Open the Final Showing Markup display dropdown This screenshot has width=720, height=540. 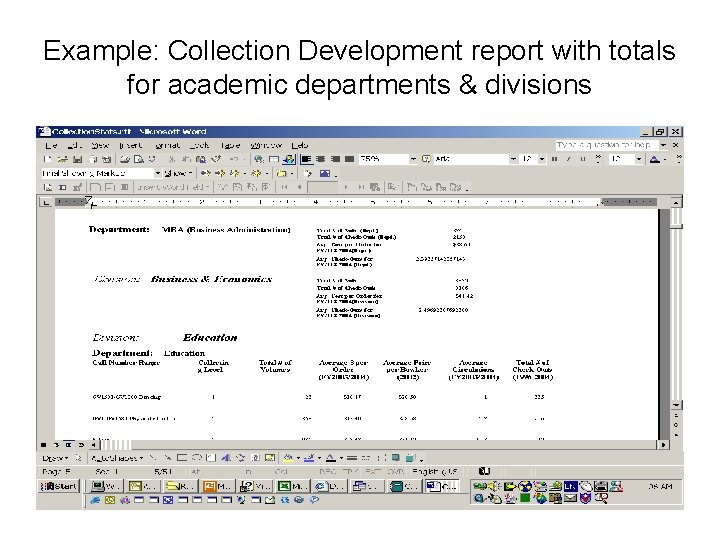pos(158,173)
